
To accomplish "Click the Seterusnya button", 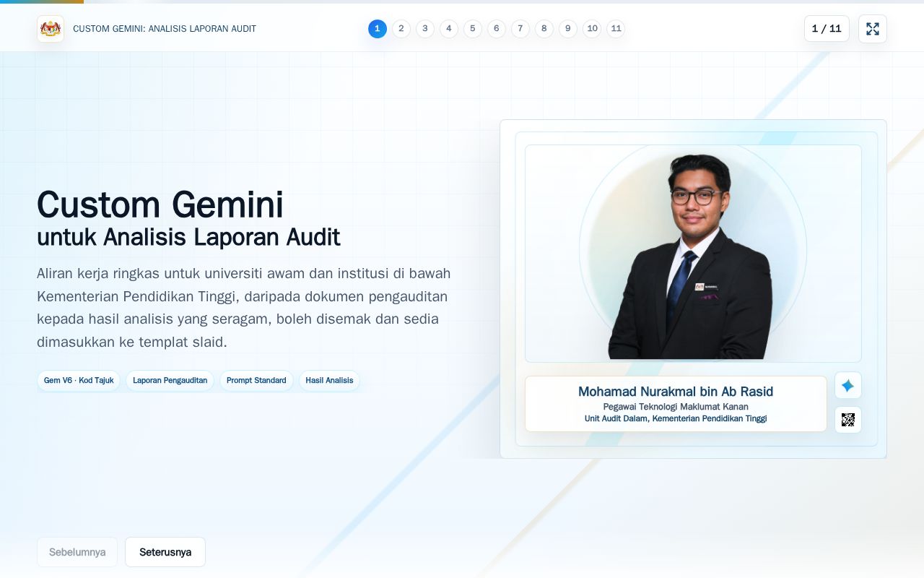I will (165, 552).
